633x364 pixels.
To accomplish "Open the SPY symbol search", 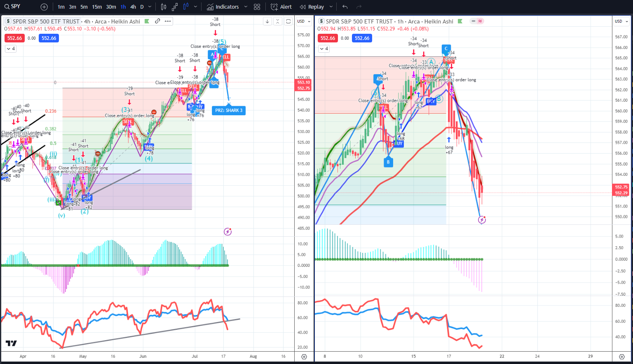I will pos(12,7).
